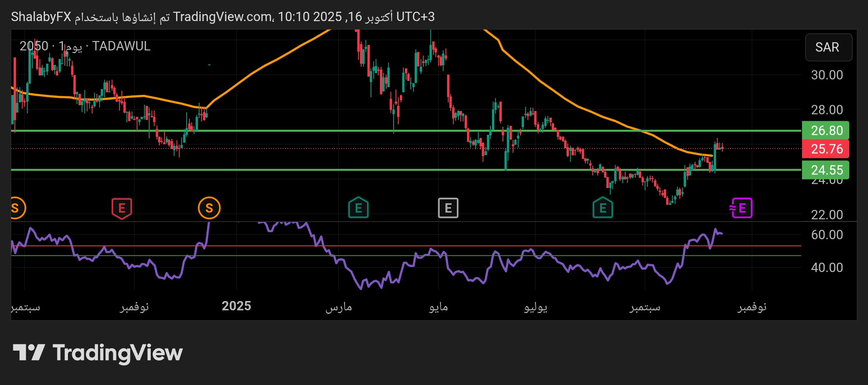Open the SAR currency selector
This screenshot has height=385, width=868.
828,47
